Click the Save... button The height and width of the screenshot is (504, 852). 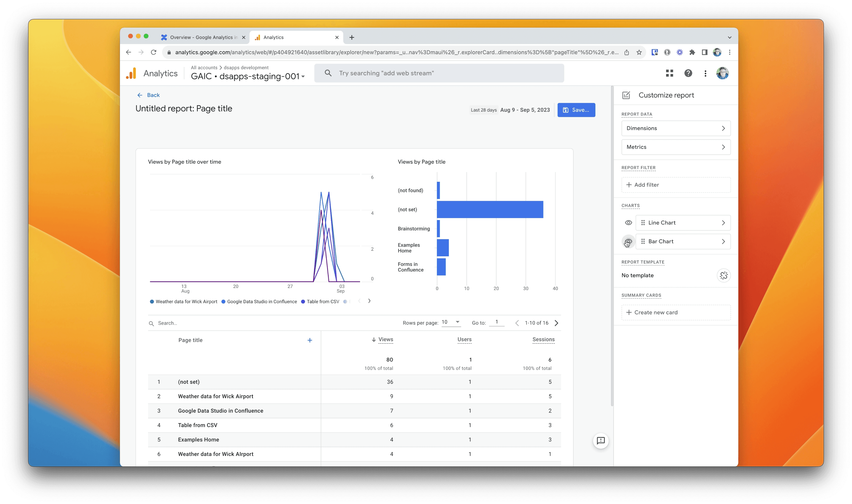point(576,110)
